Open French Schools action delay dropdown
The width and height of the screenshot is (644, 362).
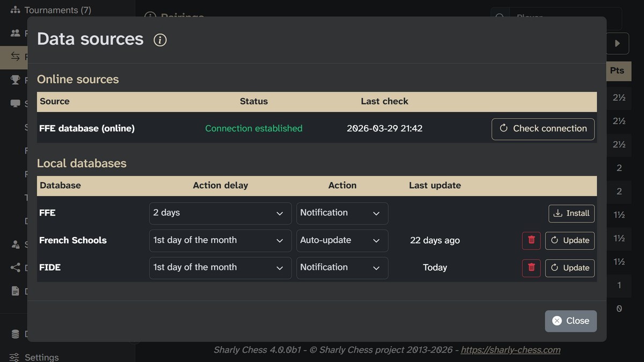220,240
